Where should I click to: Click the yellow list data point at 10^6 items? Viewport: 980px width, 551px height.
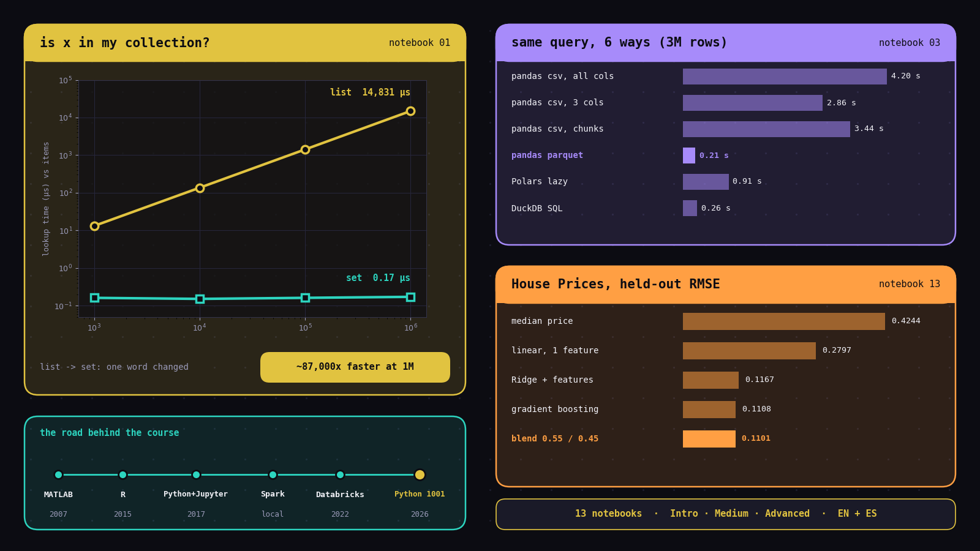[x=410, y=111]
